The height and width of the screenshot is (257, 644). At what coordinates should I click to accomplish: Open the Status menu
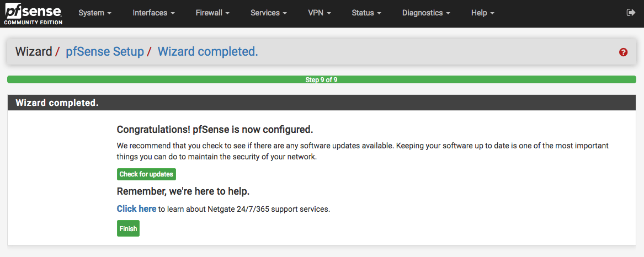click(366, 13)
